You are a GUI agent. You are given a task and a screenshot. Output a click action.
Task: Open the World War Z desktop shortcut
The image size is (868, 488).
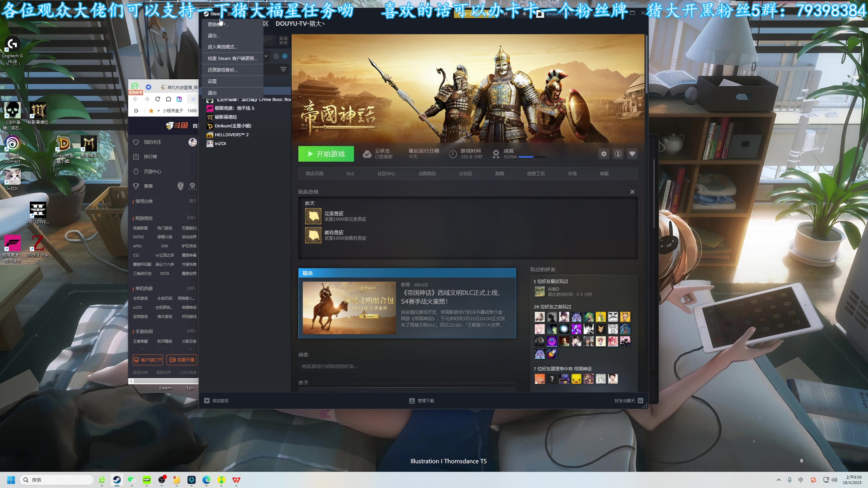[38, 249]
